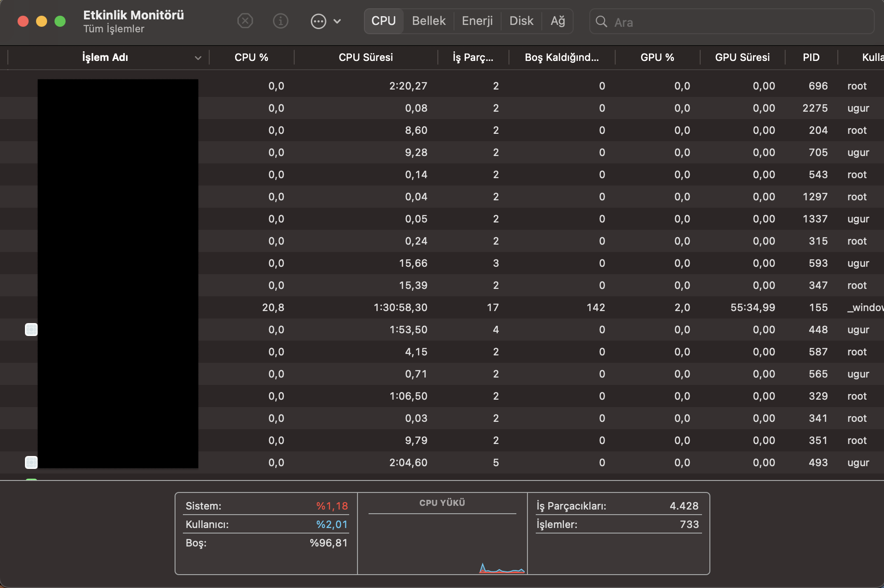Screen dimensions: 884x588
Task: Open process info with the i icon
Action: pos(280,21)
